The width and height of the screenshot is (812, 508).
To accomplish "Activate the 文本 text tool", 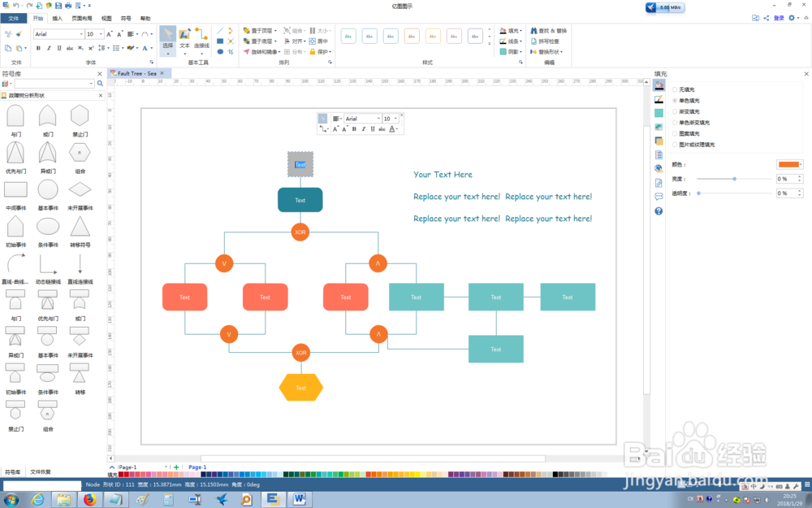I will [184, 39].
